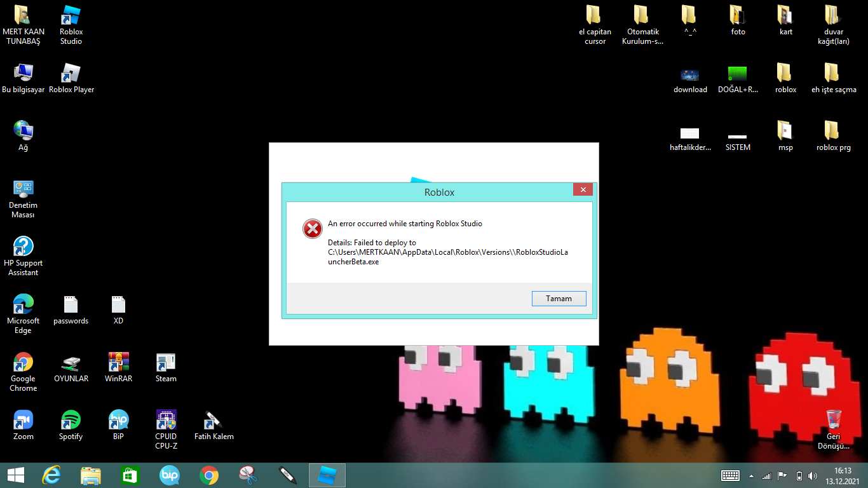Select the HP Support Assistant icon
The image size is (868, 488).
click(x=24, y=257)
